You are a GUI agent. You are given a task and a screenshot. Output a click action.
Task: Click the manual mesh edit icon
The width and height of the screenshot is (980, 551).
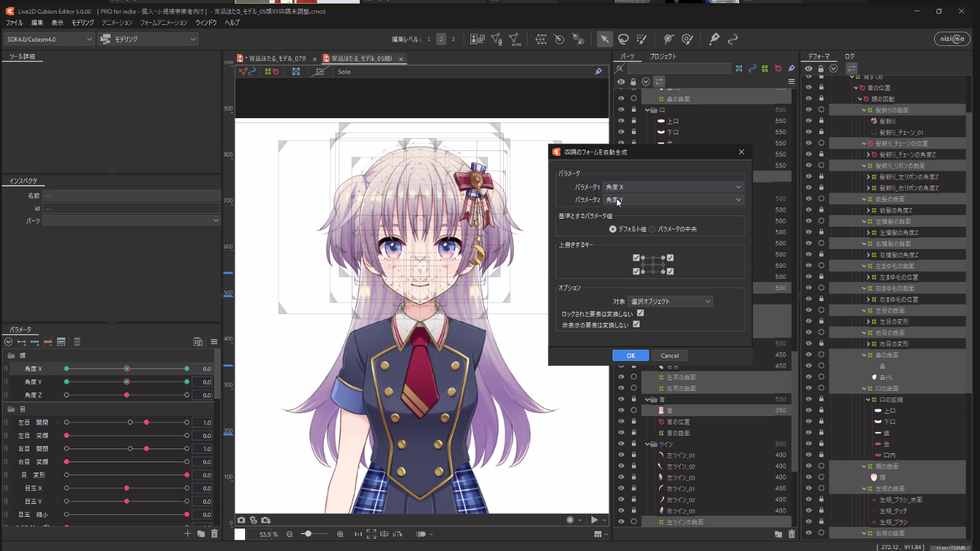(x=496, y=39)
